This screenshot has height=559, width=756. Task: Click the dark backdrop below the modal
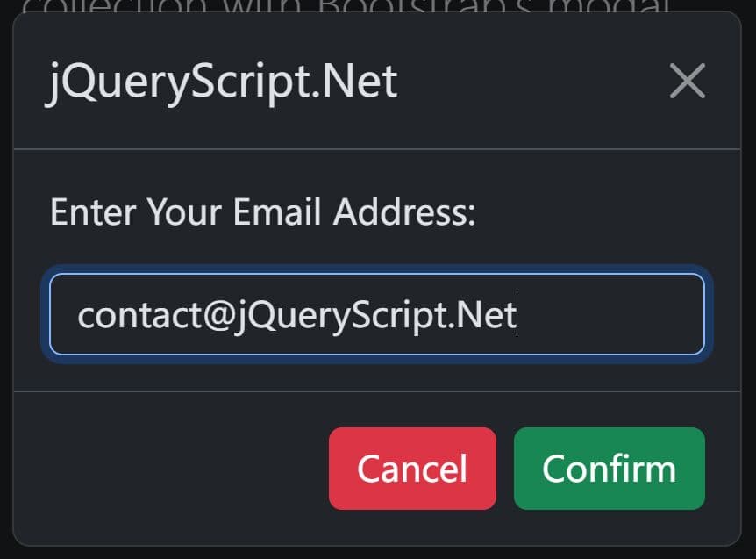pos(378,553)
